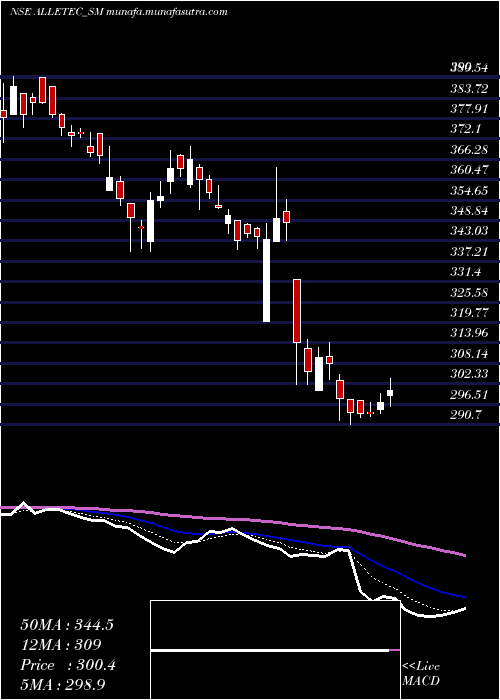
Task: Select the 377.91 price axis label
Action: pyautogui.click(x=469, y=109)
